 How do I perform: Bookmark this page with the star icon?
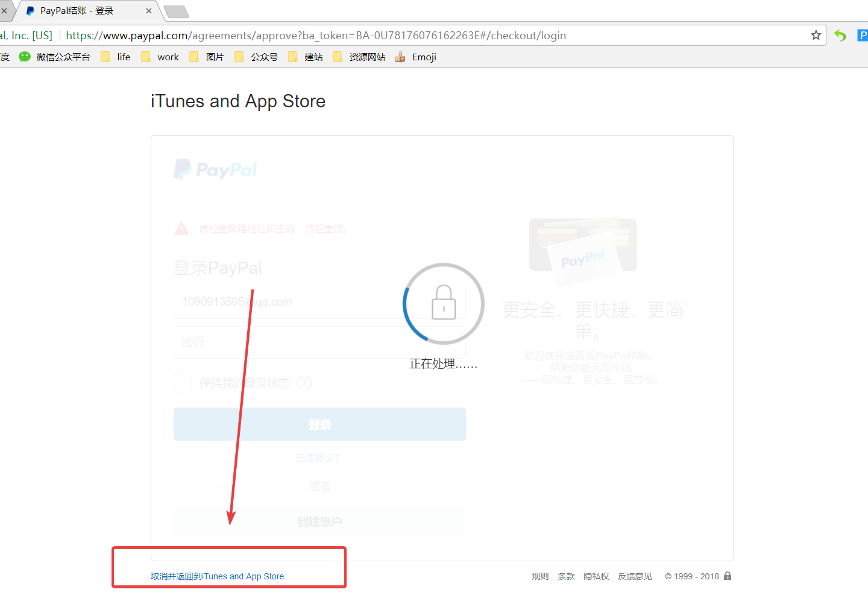(816, 35)
